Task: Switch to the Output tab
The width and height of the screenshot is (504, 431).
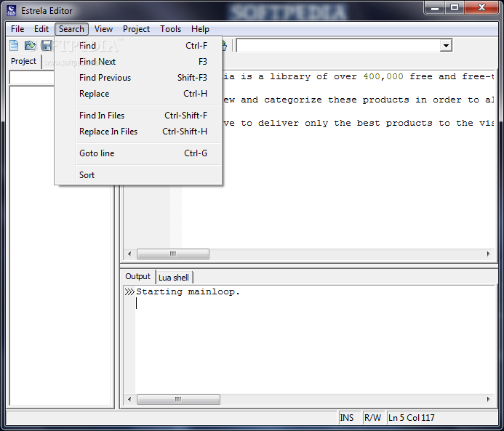Action: [137, 276]
